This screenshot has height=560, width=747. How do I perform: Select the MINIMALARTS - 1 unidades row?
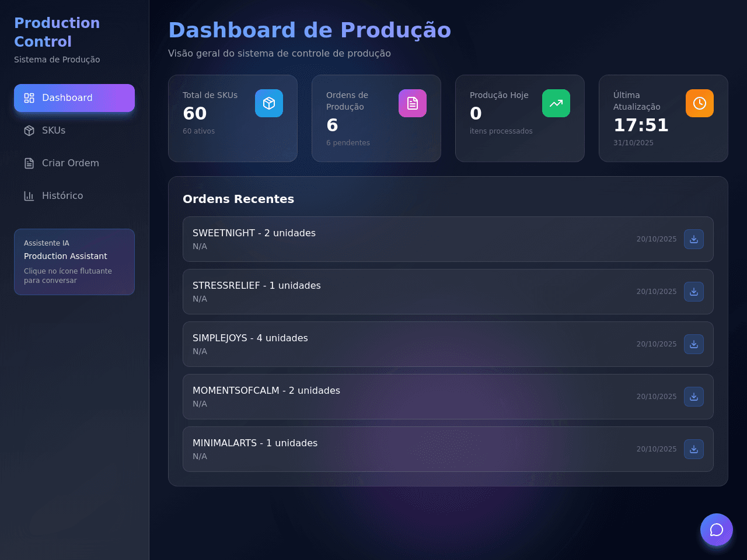448,449
